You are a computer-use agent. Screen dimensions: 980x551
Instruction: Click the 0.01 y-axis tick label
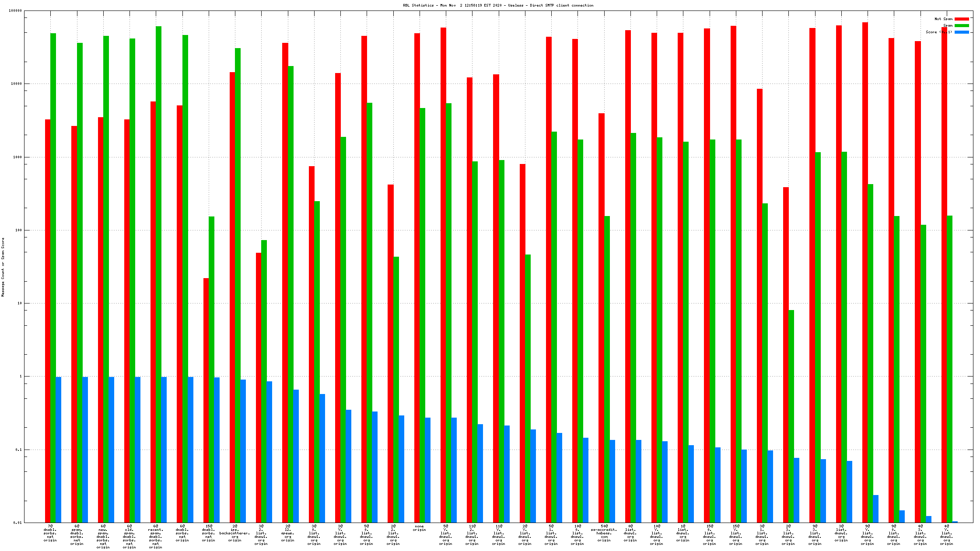pyautogui.click(x=17, y=523)
